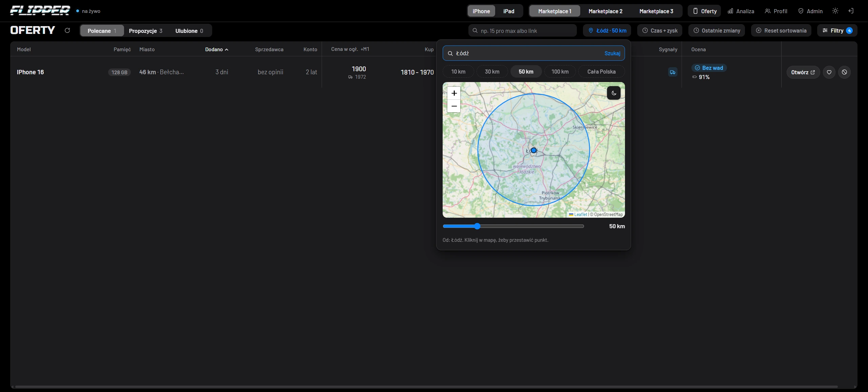Screen dimensions: 868x392
Task: Click Reset sortowania button
Action: tap(781, 31)
